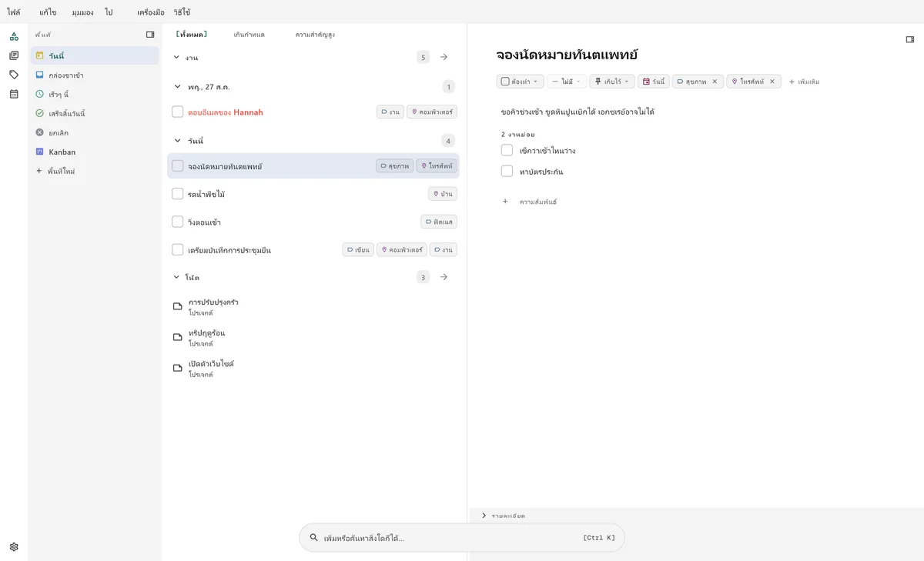924x561 pixels.
Task: Collapse the วันนี้ group chevron
Action: [x=178, y=141]
